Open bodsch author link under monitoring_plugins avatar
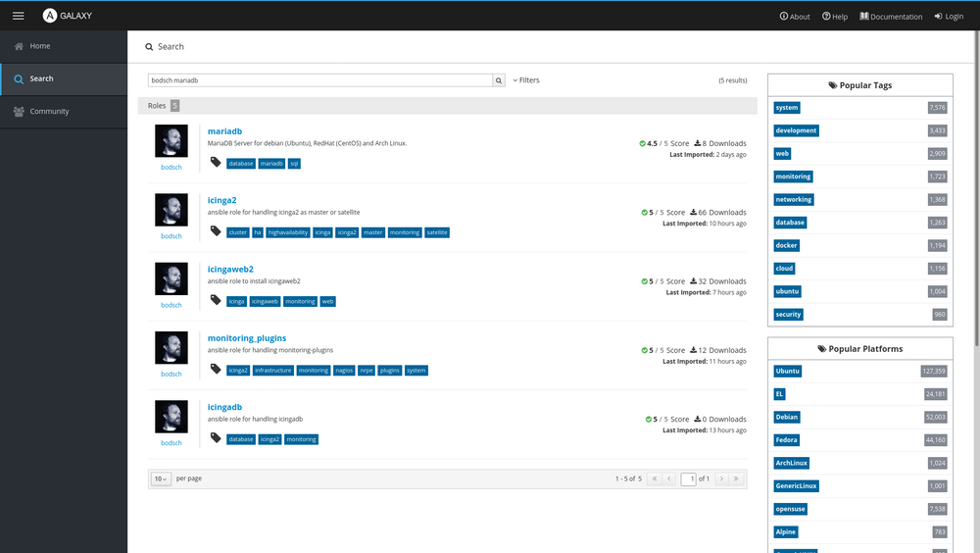 pos(171,375)
